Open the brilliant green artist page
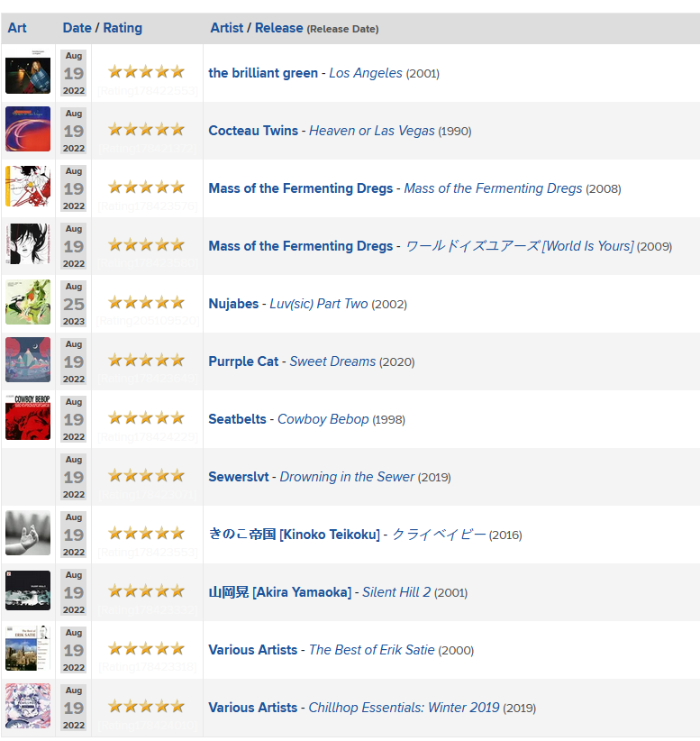 263,73
